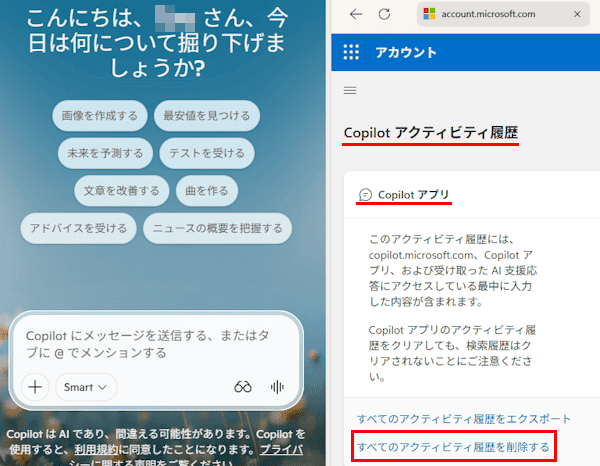This screenshot has height=466, width=600.
Task: Click すべてのアクティビティ履歴をエクスポート link
Action: coord(463,419)
